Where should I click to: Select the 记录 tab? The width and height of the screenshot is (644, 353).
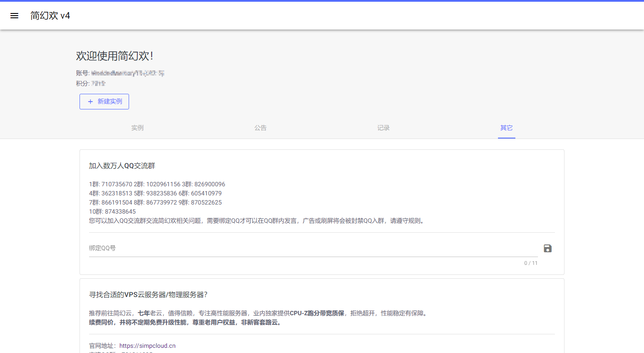click(383, 128)
